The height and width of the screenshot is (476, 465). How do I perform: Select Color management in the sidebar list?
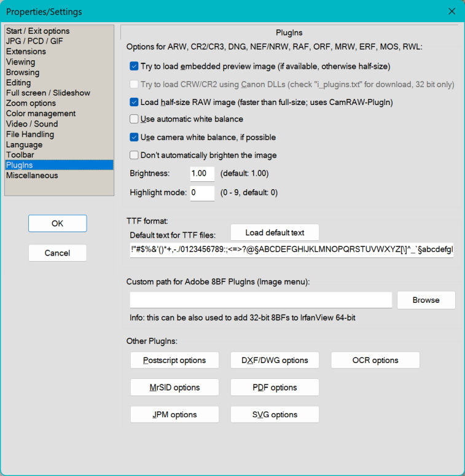[x=41, y=114]
